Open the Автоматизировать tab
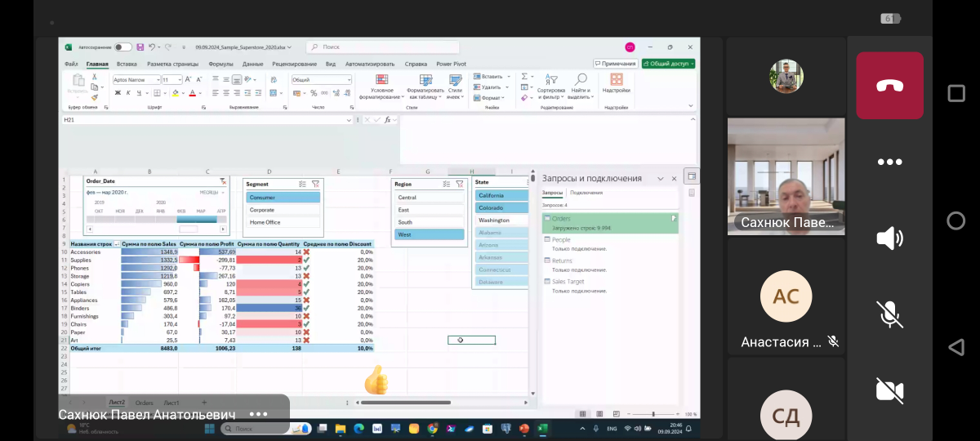Viewport: 980px width, 441px height. pyautogui.click(x=369, y=64)
